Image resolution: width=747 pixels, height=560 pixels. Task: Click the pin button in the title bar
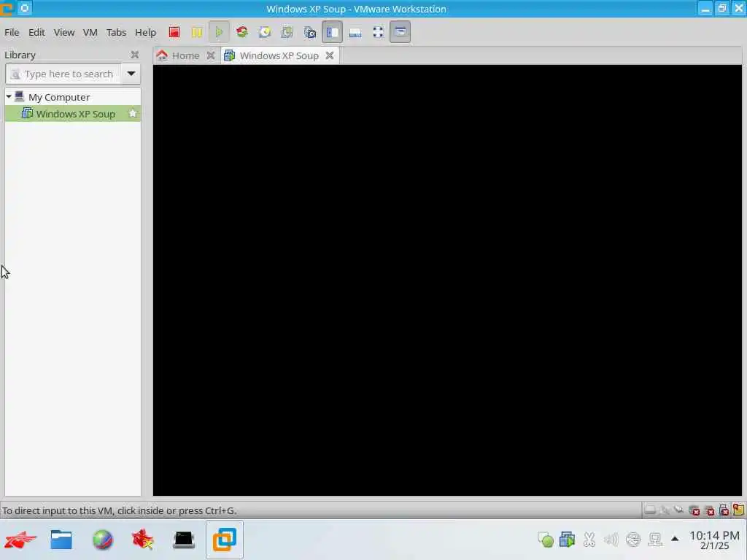pyautogui.click(x=25, y=8)
